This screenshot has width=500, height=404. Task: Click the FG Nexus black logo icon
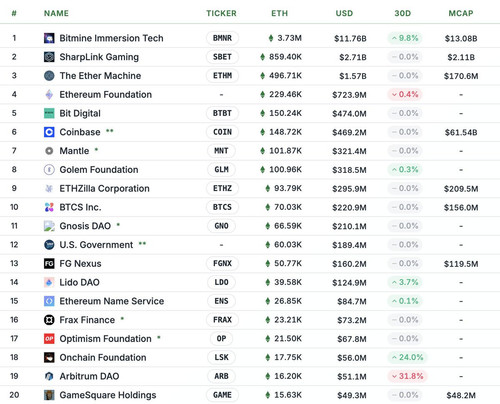[49, 263]
